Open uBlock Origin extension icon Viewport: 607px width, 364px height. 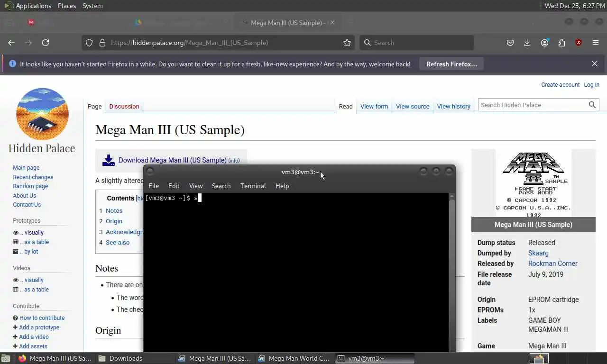[x=578, y=43]
